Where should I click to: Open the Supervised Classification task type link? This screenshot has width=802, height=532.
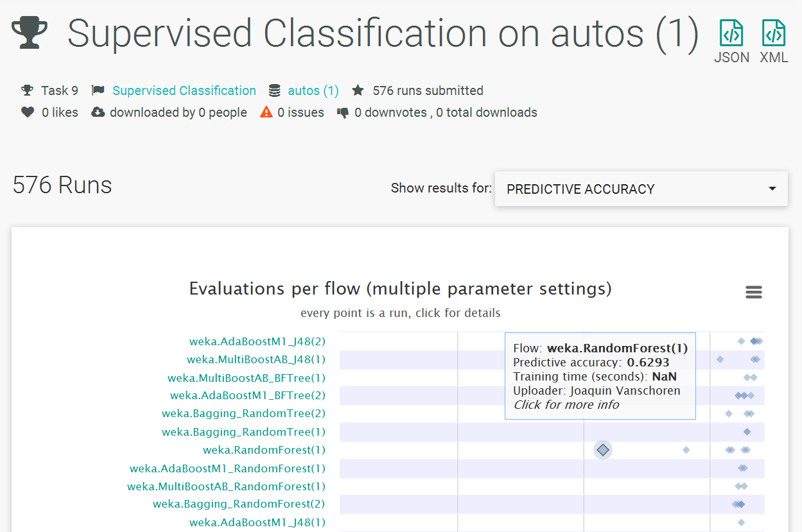184,90
